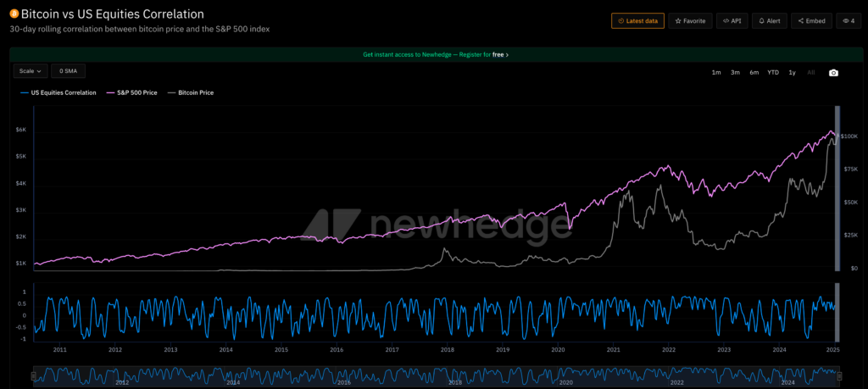Open the API button

pos(732,21)
